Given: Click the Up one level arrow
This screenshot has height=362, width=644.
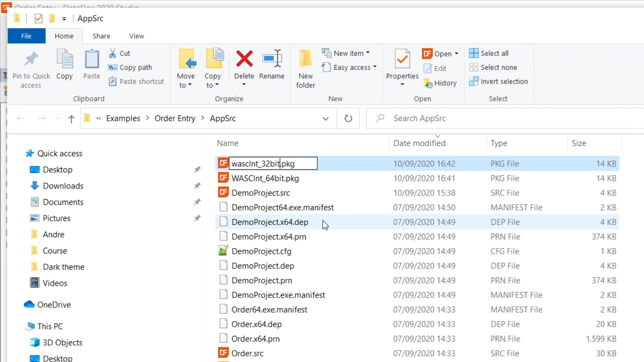Looking at the screenshot, I should click(71, 119).
